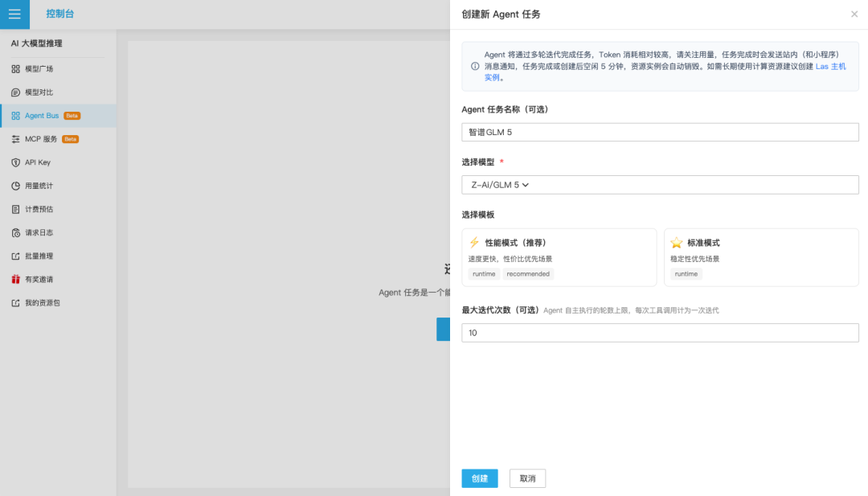The image size is (868, 496).
Task: Open 批量推理 sidebar item
Action: [58, 256]
